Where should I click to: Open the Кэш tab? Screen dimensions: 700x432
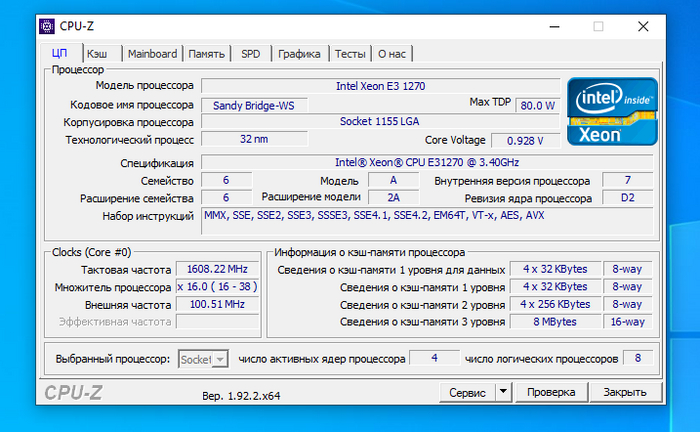[x=97, y=53]
